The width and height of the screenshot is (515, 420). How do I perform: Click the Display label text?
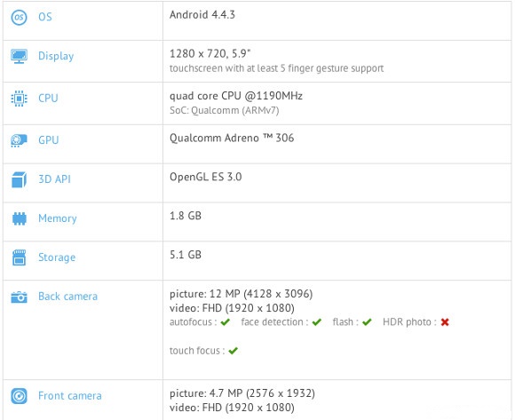[x=56, y=56]
